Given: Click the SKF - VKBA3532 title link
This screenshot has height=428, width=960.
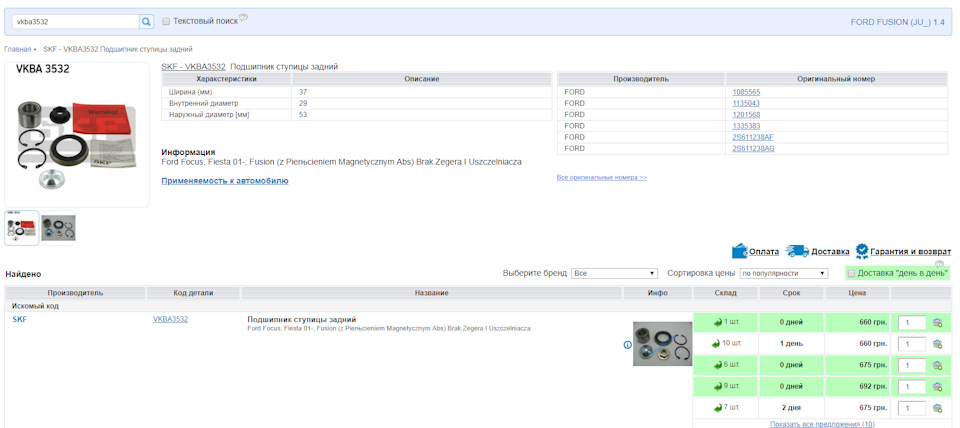Looking at the screenshot, I should 193,67.
